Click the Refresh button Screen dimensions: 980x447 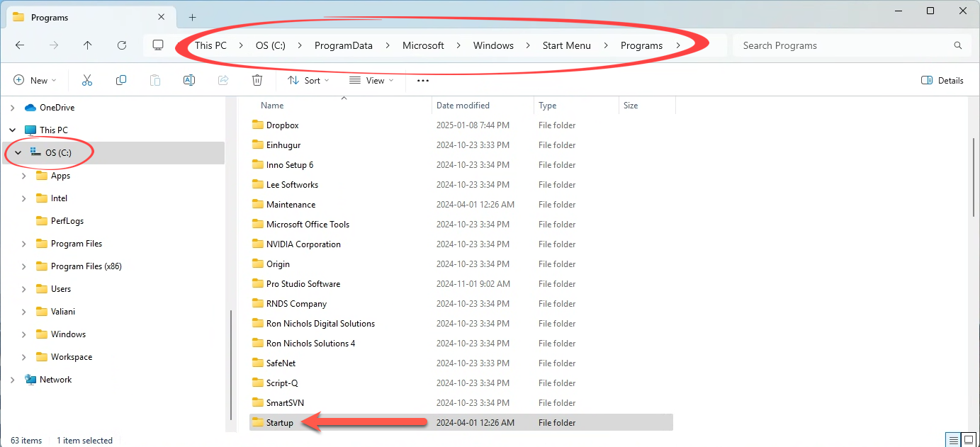[x=122, y=45]
